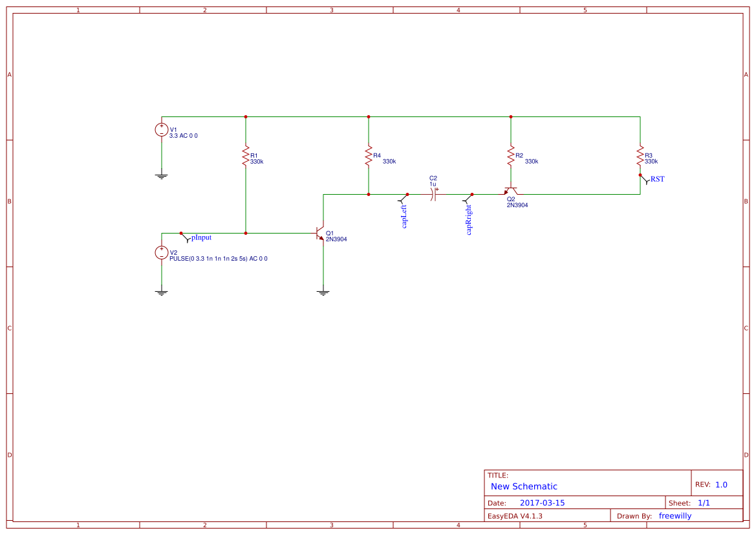The image size is (756, 535).
Task: Click the date 2017-03-15 field
Action: tap(544, 502)
